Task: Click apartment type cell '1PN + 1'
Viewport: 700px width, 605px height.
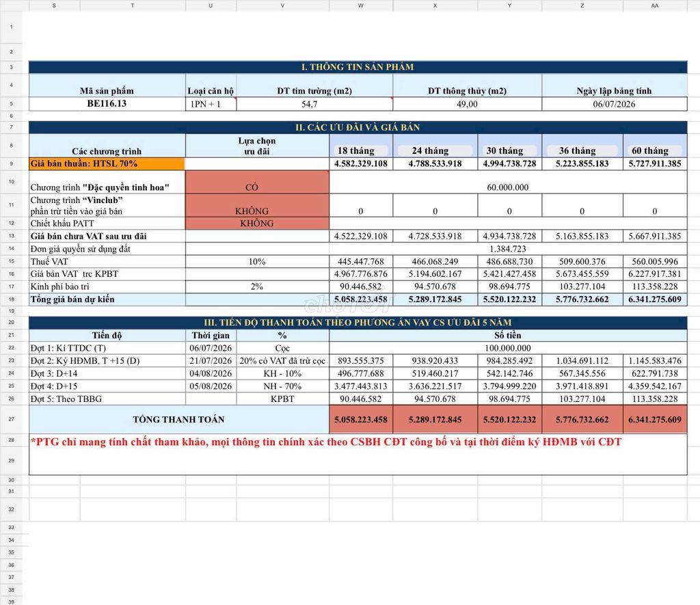Action: pyautogui.click(x=211, y=104)
